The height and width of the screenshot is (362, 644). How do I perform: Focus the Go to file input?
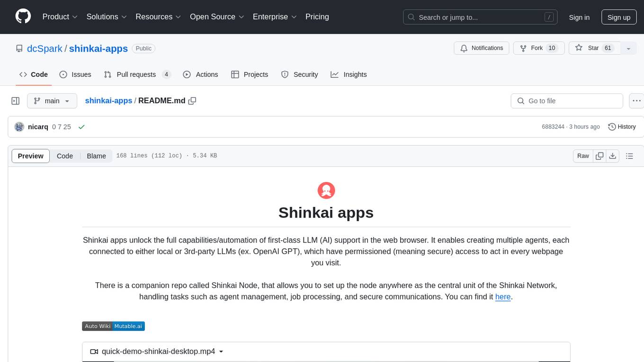(x=567, y=101)
